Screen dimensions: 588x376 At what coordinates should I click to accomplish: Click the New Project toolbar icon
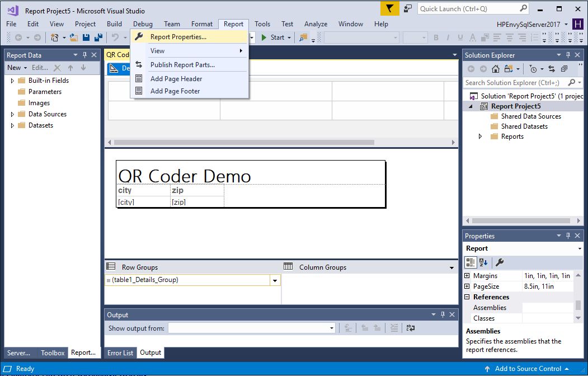(55, 37)
